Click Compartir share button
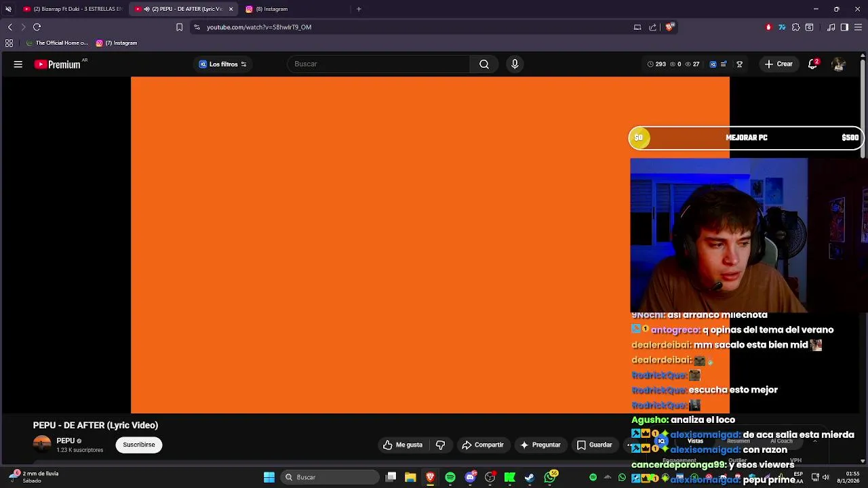 483,445
